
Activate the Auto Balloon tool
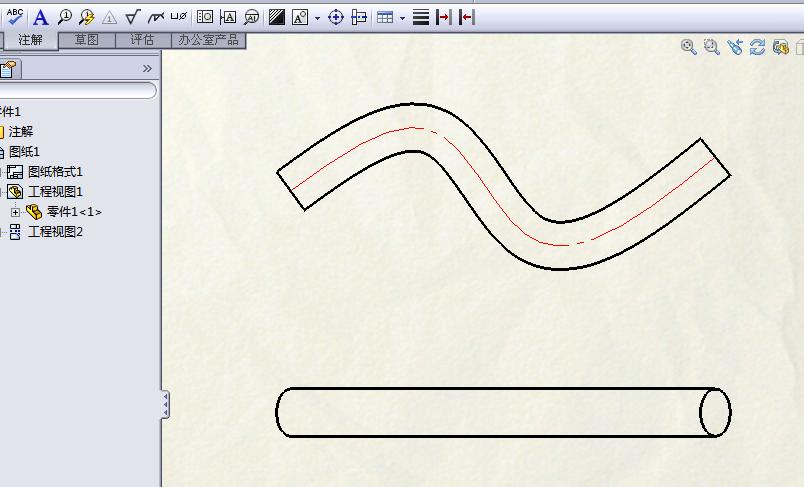(x=87, y=17)
